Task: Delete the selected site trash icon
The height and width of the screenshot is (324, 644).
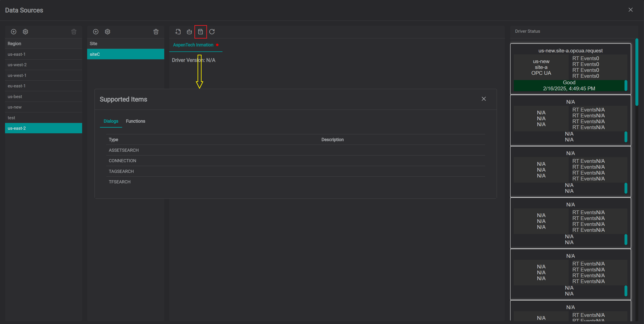Action: pyautogui.click(x=156, y=32)
